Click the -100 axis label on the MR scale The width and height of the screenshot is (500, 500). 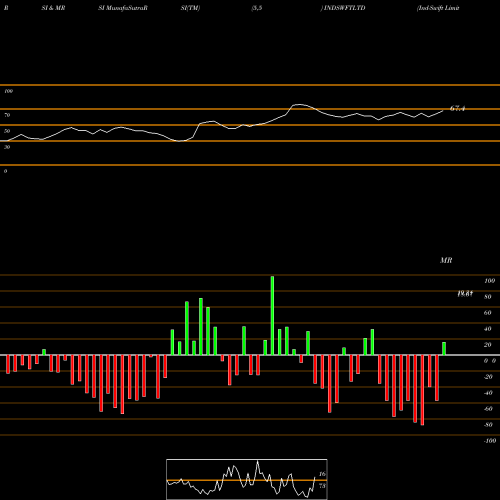(x=490, y=441)
